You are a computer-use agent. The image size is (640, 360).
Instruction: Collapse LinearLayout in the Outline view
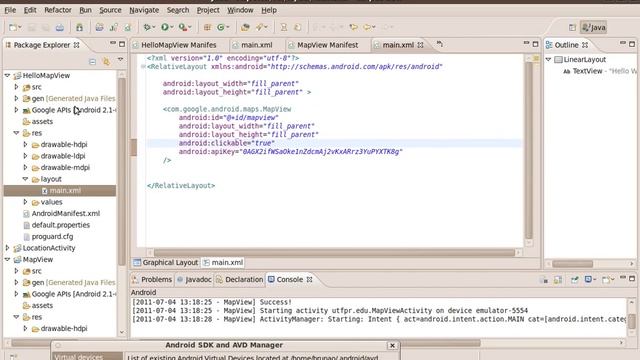coord(549,60)
